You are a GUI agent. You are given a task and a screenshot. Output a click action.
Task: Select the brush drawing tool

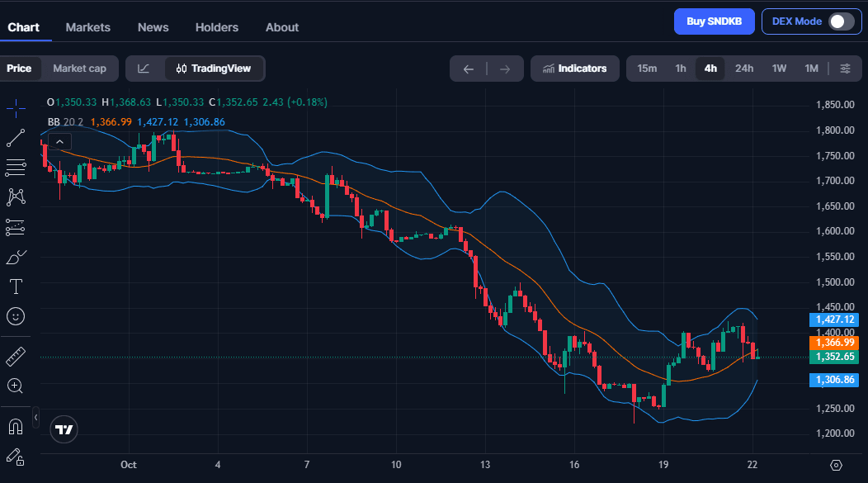click(16, 257)
